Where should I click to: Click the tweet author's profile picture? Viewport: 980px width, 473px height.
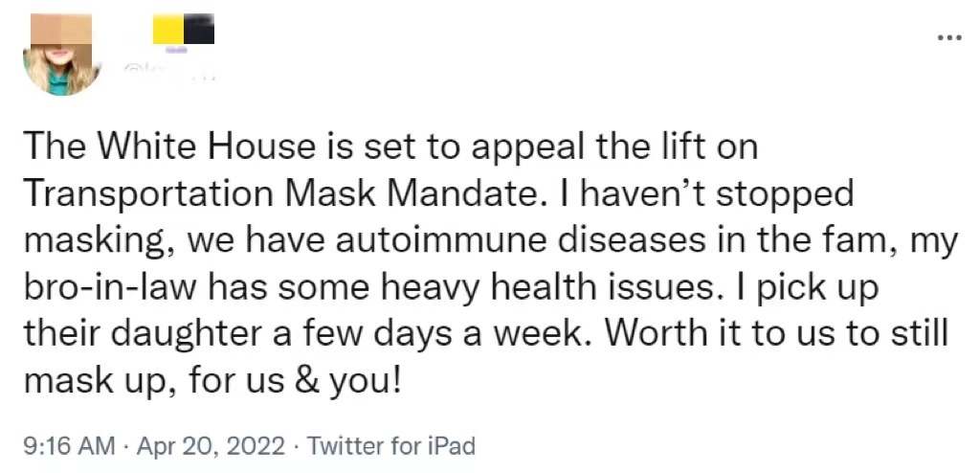(x=62, y=56)
